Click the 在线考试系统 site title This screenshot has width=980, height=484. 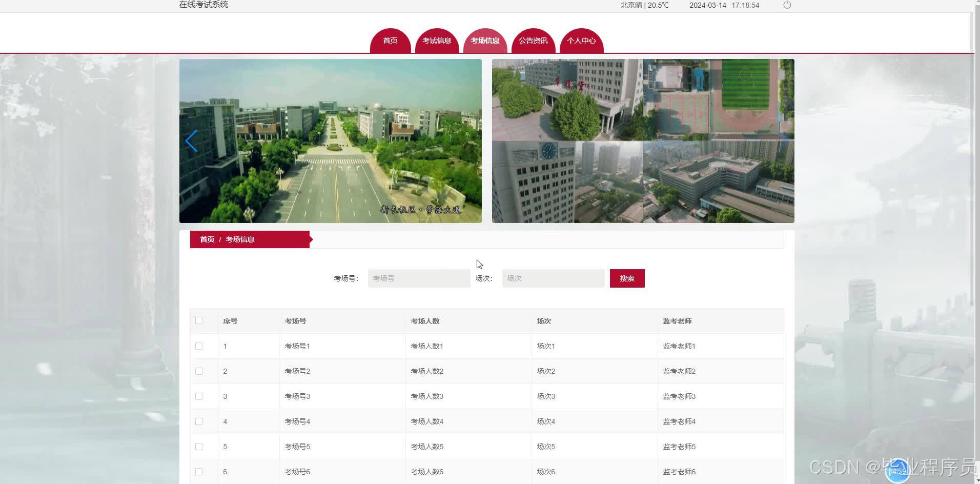click(203, 5)
